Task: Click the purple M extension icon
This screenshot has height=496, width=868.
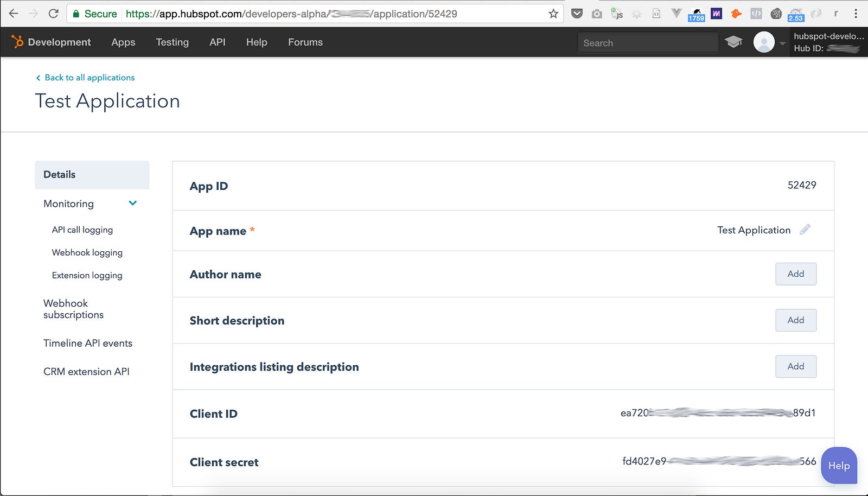Action: tap(716, 14)
